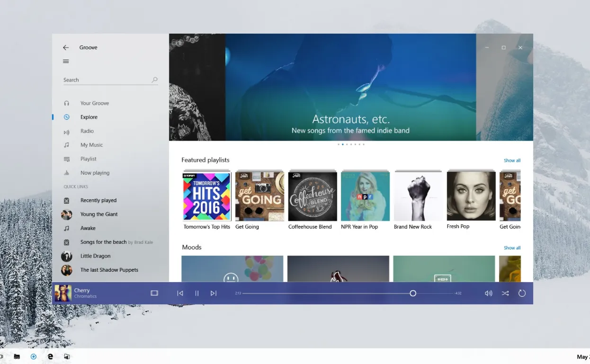
Task: Click the mini view rectangle icon in player
Action: [154, 293]
